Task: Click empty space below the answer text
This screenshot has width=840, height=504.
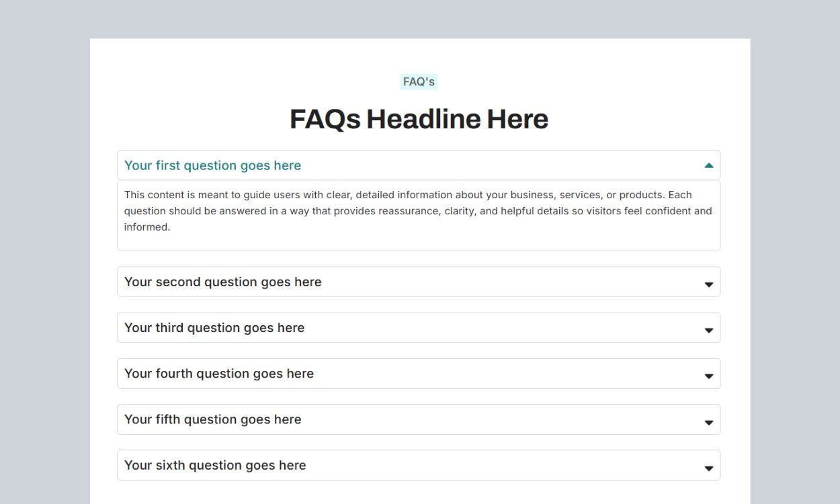Action: 418,242
